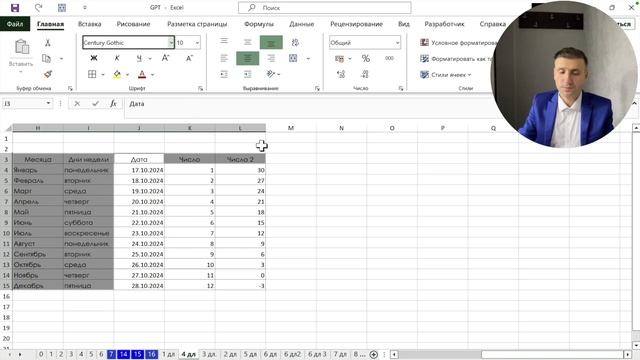This screenshot has height=360, width=640.
Task: Toggle highlighted Center horizontal alignment
Action: pyautogui.click(x=248, y=58)
